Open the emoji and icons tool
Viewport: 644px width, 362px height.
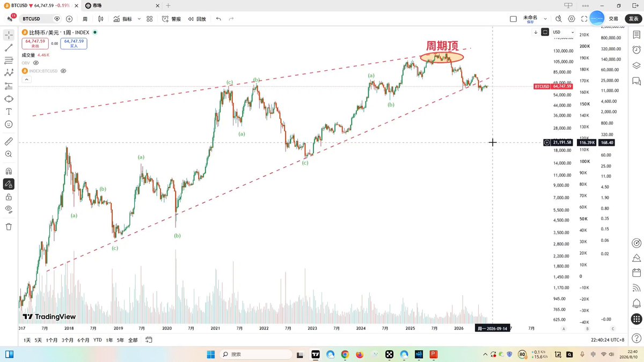pyautogui.click(x=9, y=124)
